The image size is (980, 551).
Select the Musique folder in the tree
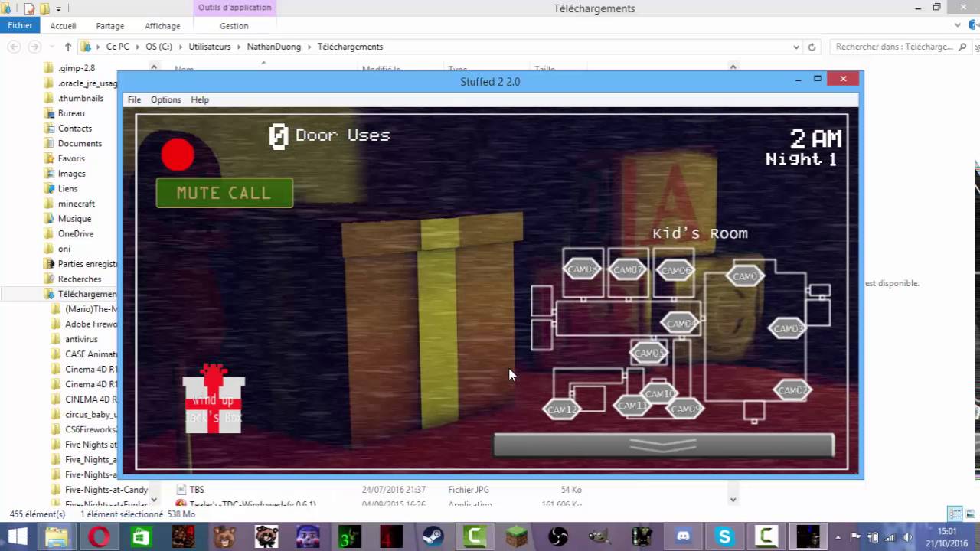pos(74,218)
